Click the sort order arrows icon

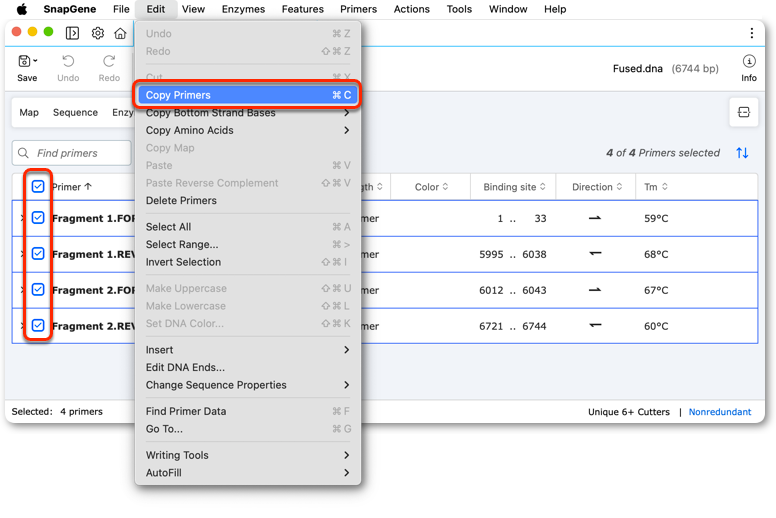click(x=742, y=153)
